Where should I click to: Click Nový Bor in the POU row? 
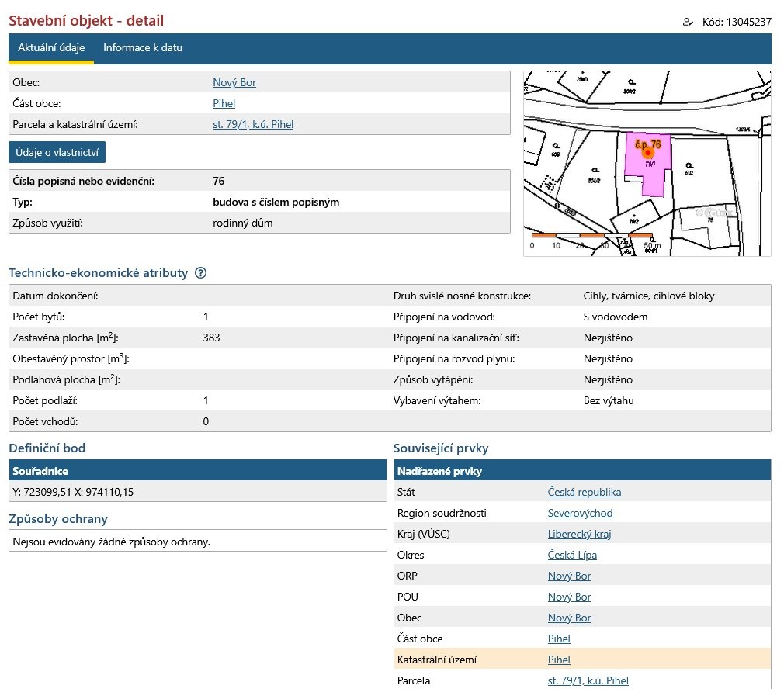(569, 597)
